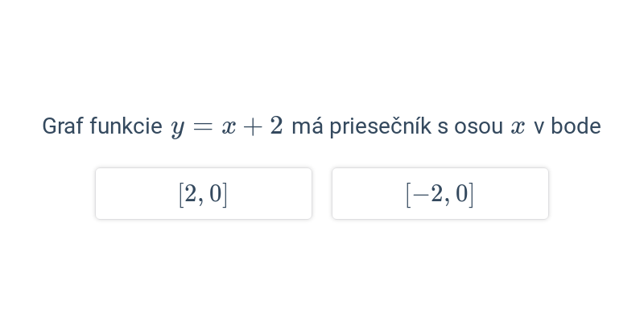Click the word 'priesečník' in the question
644x322 pixels.
380,126
